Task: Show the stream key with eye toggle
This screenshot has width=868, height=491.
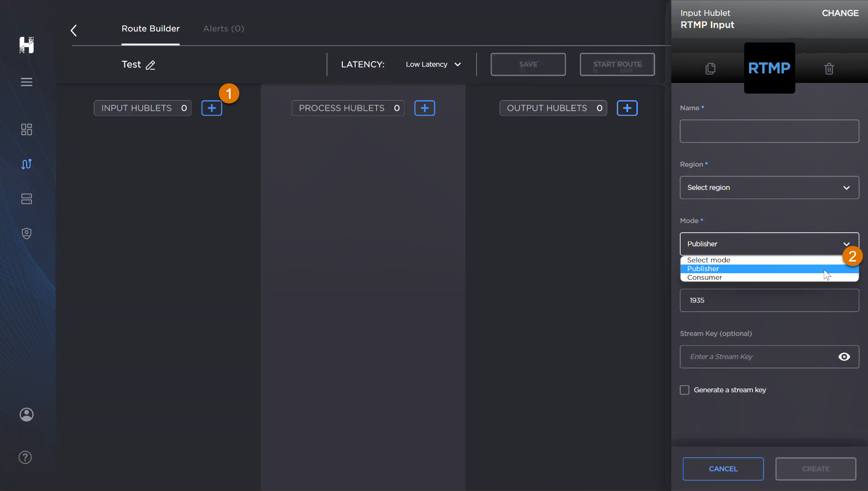Action: 844,357
